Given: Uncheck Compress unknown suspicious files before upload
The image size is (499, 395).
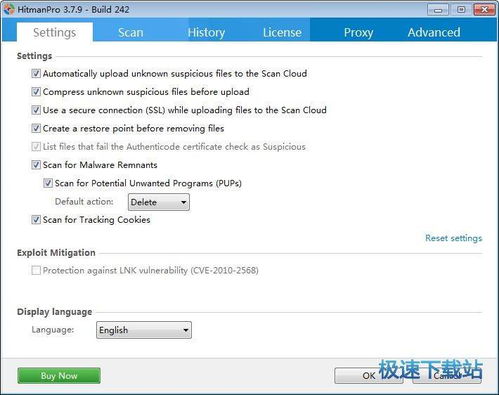Looking at the screenshot, I should (x=36, y=92).
